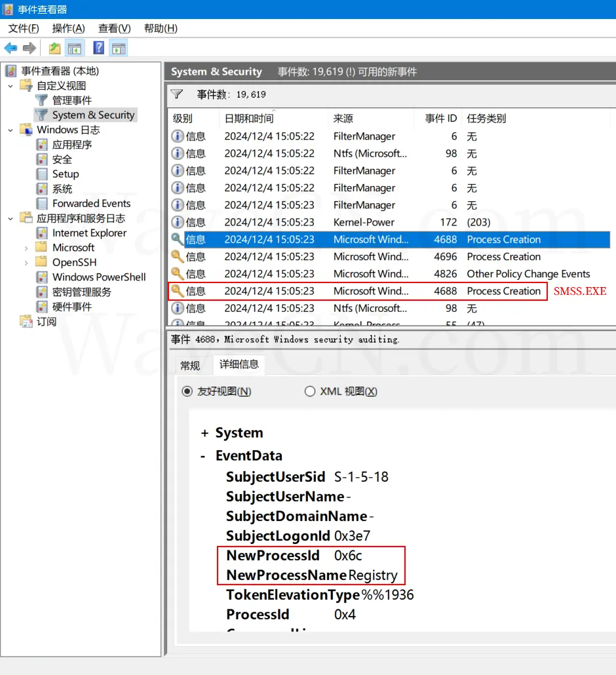Open the 帮助(H) menu
The height and width of the screenshot is (675, 616).
click(161, 28)
